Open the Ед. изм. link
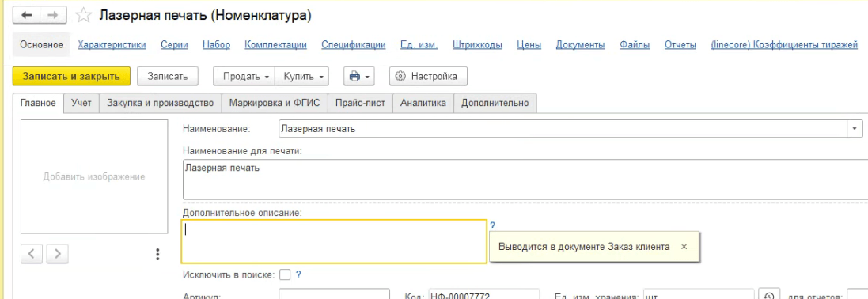Viewport: 868px width, 299px height. click(419, 45)
